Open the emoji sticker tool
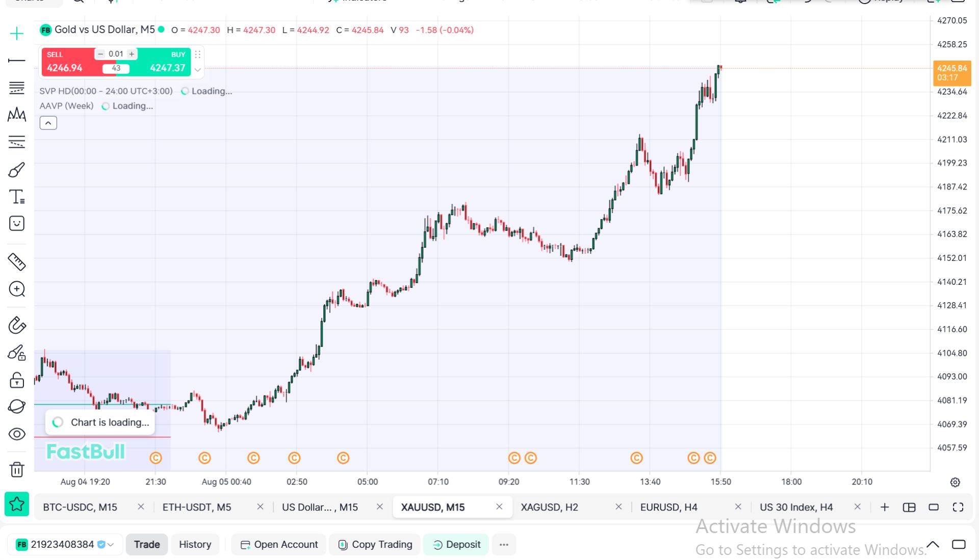 coord(17,223)
